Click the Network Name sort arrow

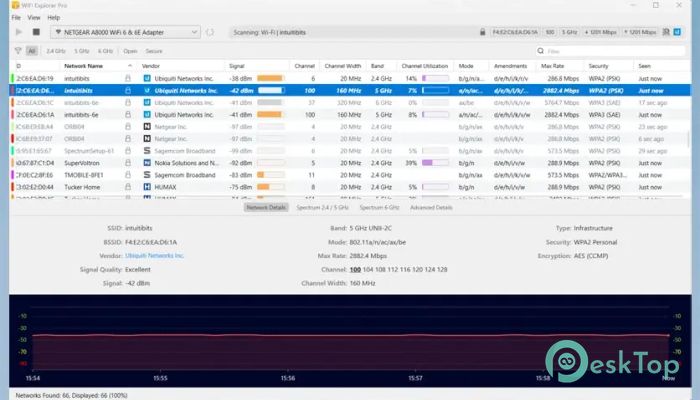(130, 66)
